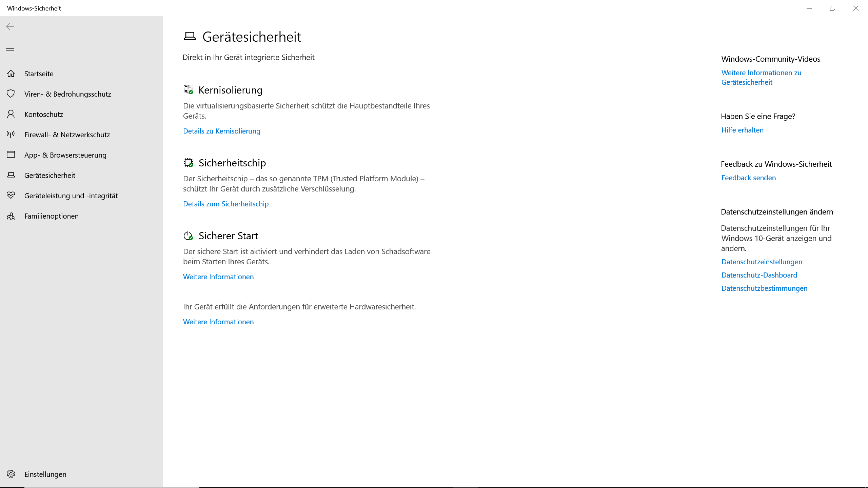This screenshot has height=488, width=868.
Task: Click Weitere Informationen under Sicherer Start
Action: tap(218, 277)
